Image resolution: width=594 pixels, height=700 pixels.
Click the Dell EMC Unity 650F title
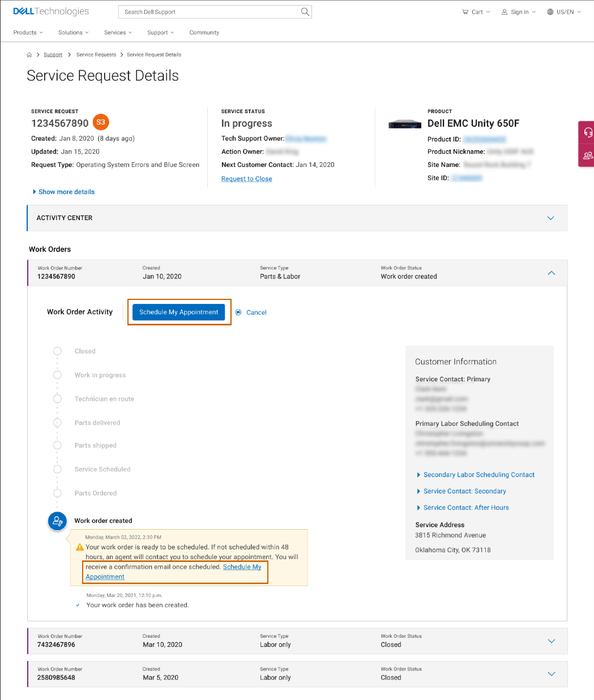(473, 123)
